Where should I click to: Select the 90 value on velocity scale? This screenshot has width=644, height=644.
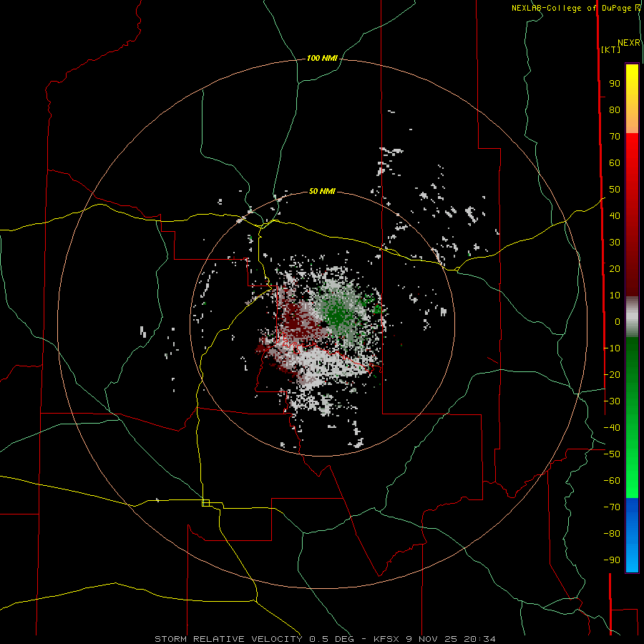[615, 84]
